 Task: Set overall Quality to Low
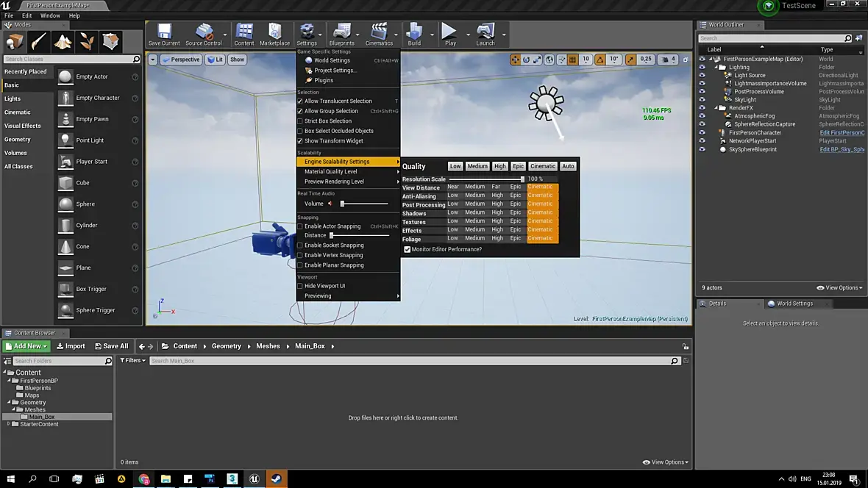pyautogui.click(x=455, y=166)
